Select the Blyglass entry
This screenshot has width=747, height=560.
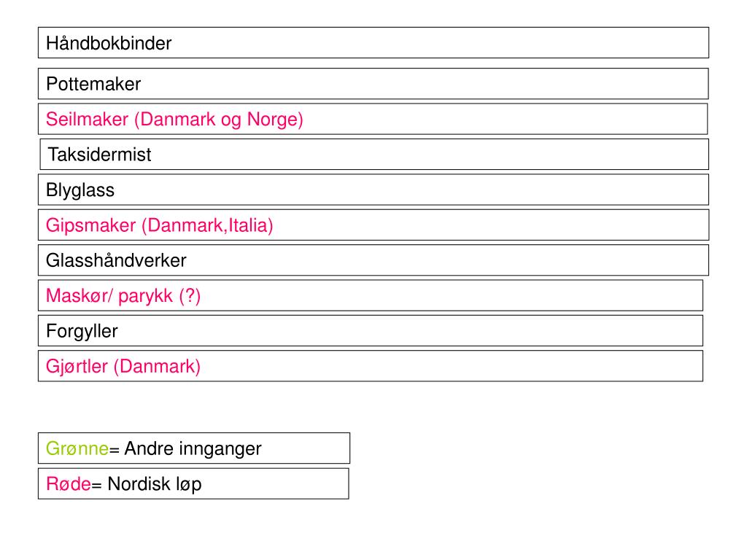coord(373,190)
